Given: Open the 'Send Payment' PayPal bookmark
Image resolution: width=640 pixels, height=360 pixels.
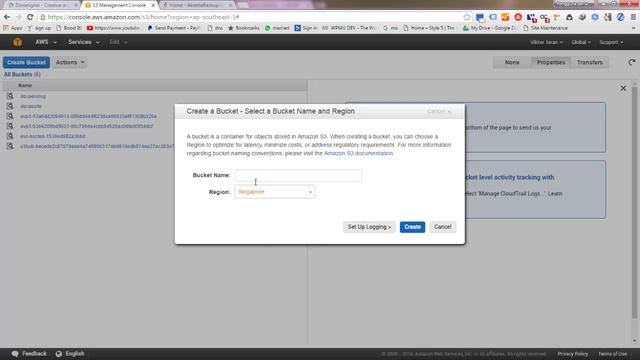Looking at the screenshot, I should 173,28.
